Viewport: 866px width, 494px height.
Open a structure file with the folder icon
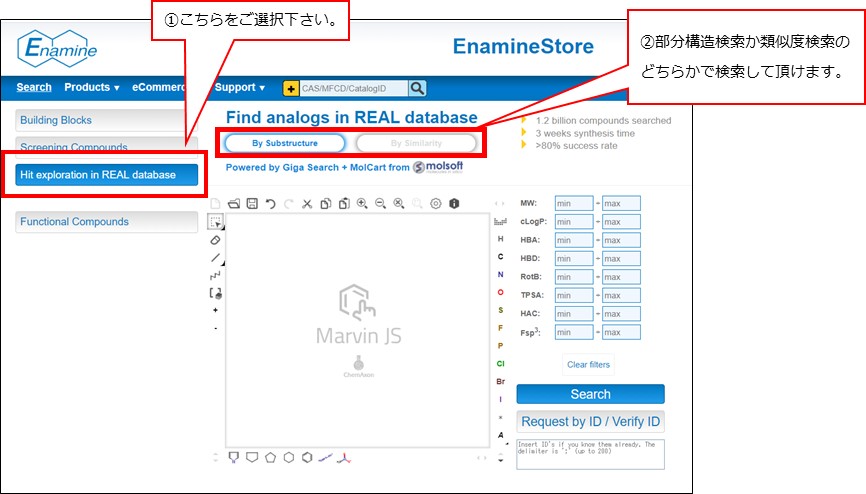tap(234, 203)
